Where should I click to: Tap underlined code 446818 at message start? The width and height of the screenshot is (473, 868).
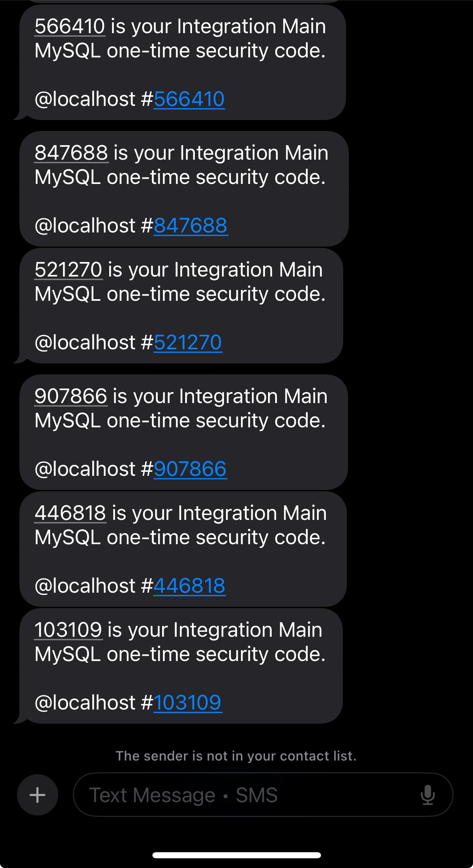(70, 513)
